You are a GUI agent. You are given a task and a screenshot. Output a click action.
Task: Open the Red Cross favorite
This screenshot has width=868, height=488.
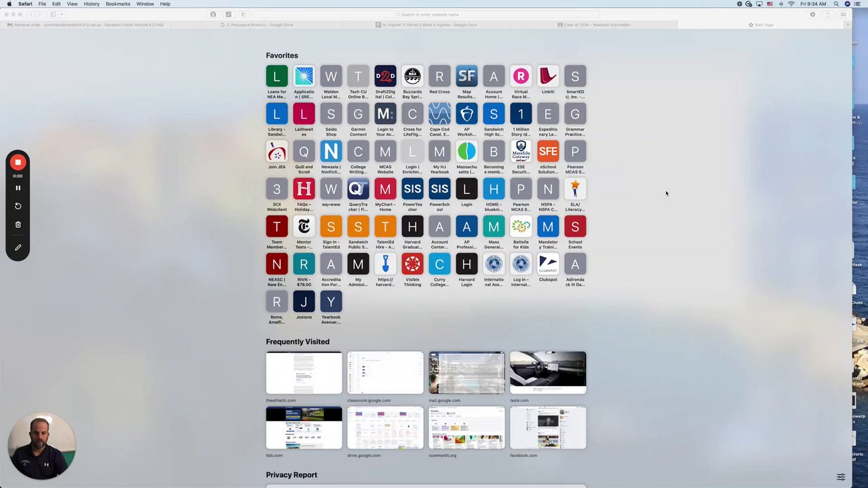tap(439, 77)
